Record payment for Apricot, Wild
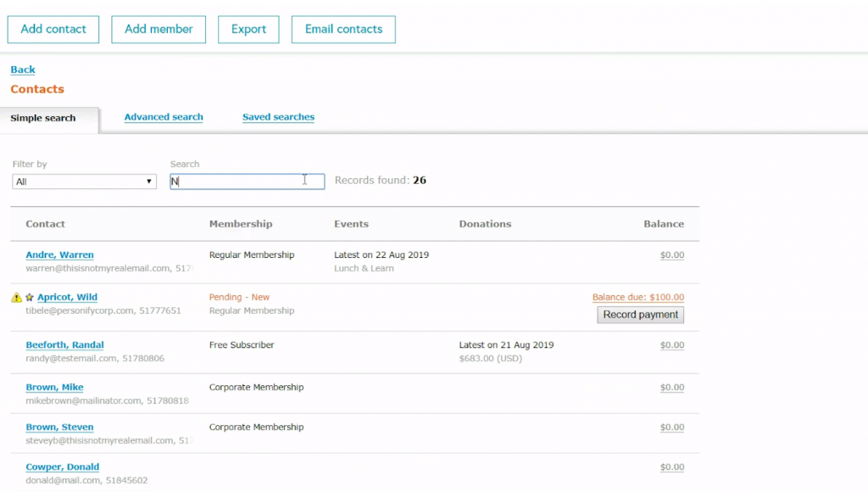 [640, 315]
